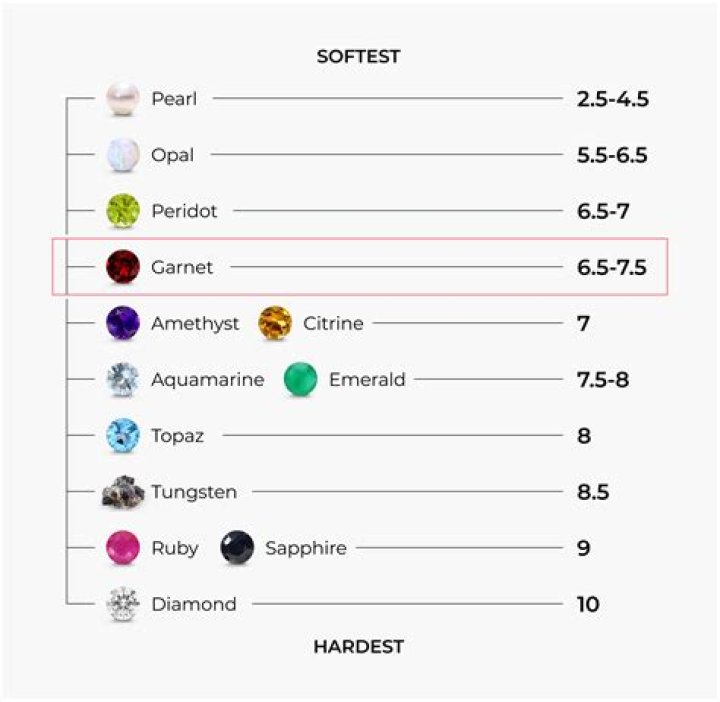This screenshot has height=702, width=720.
Task: Select the blue Topaz gem icon
Action: click(x=123, y=436)
